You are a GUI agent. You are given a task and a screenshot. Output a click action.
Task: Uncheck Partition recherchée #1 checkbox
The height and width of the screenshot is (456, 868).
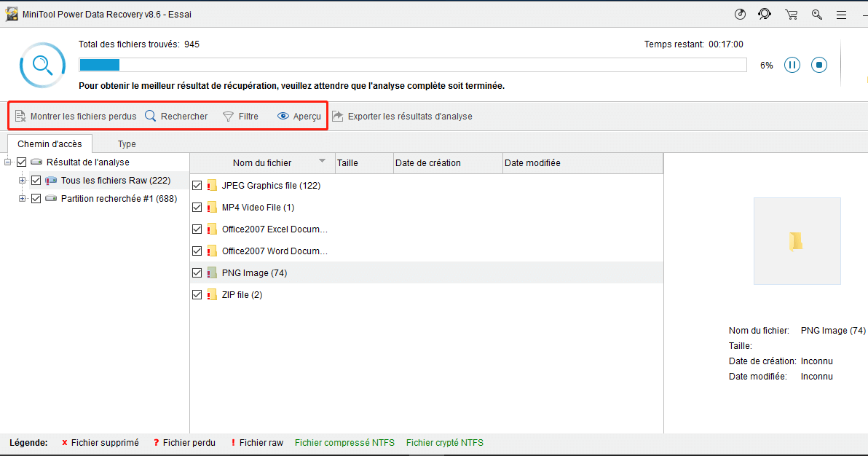coord(36,198)
